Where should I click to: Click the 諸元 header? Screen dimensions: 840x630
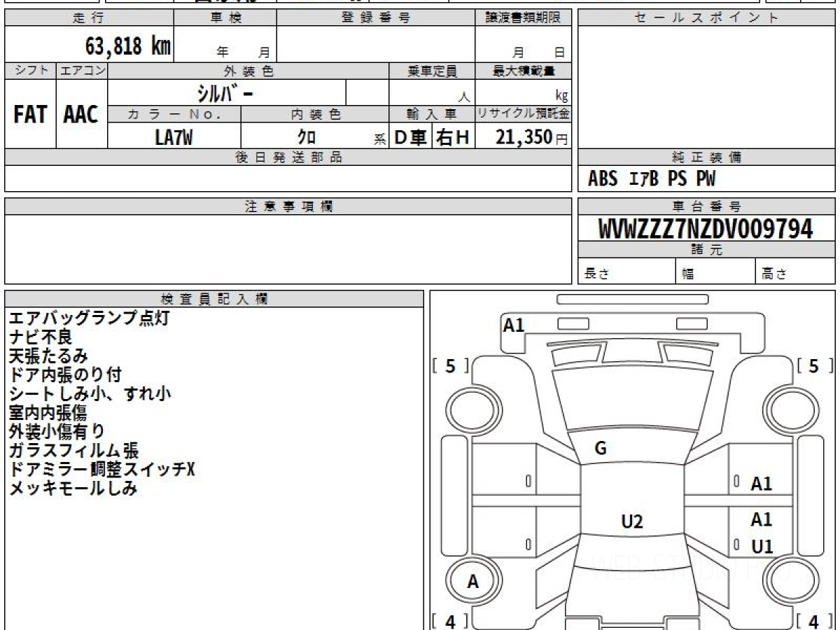coord(706,250)
